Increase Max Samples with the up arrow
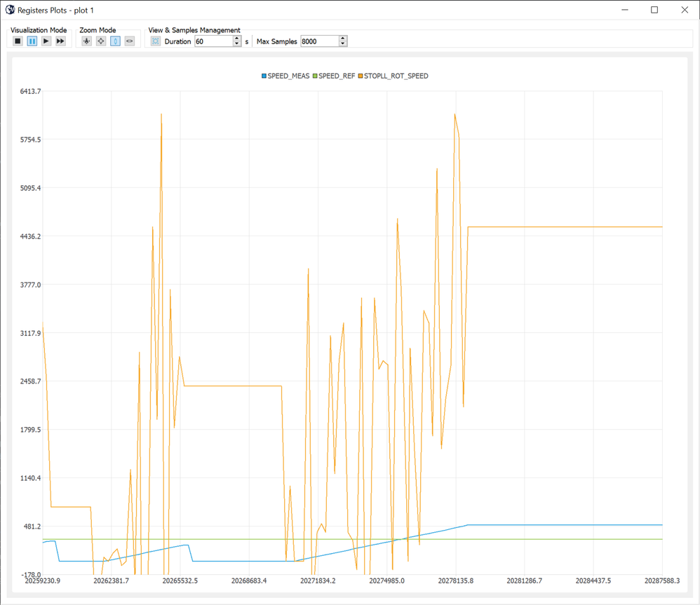Image resolution: width=700 pixels, height=605 pixels. pos(343,39)
